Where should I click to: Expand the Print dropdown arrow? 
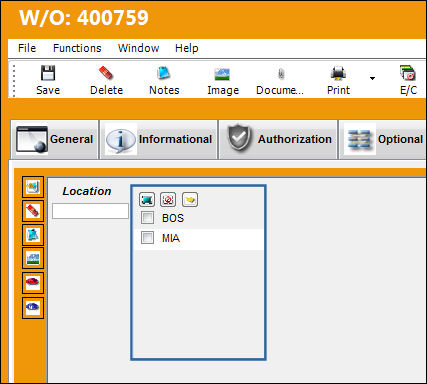point(372,78)
